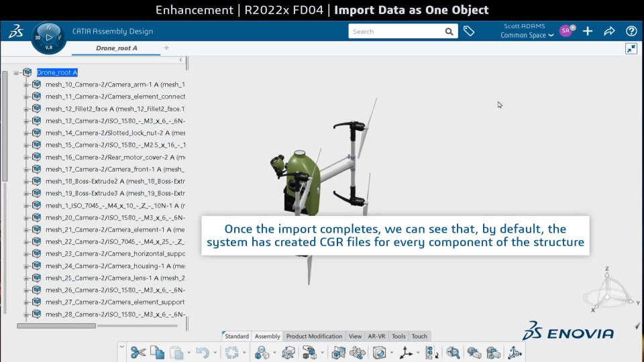644x362 pixels.
Task: Open the Paste options dropdown arrow
Action: (189, 353)
